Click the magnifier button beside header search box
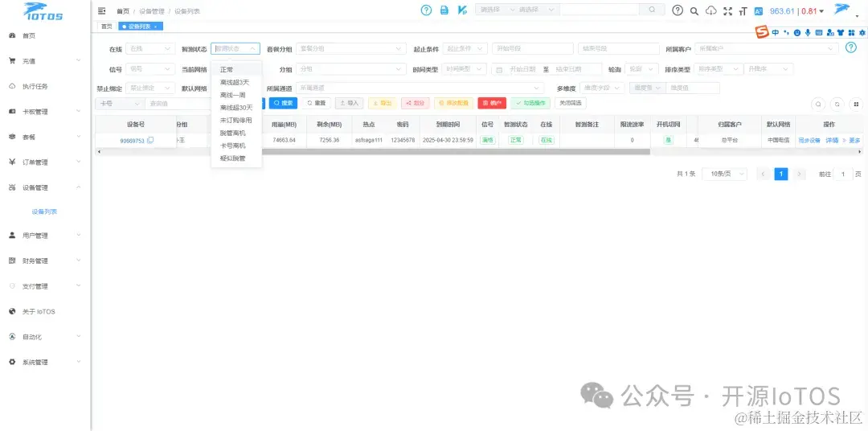 click(652, 10)
